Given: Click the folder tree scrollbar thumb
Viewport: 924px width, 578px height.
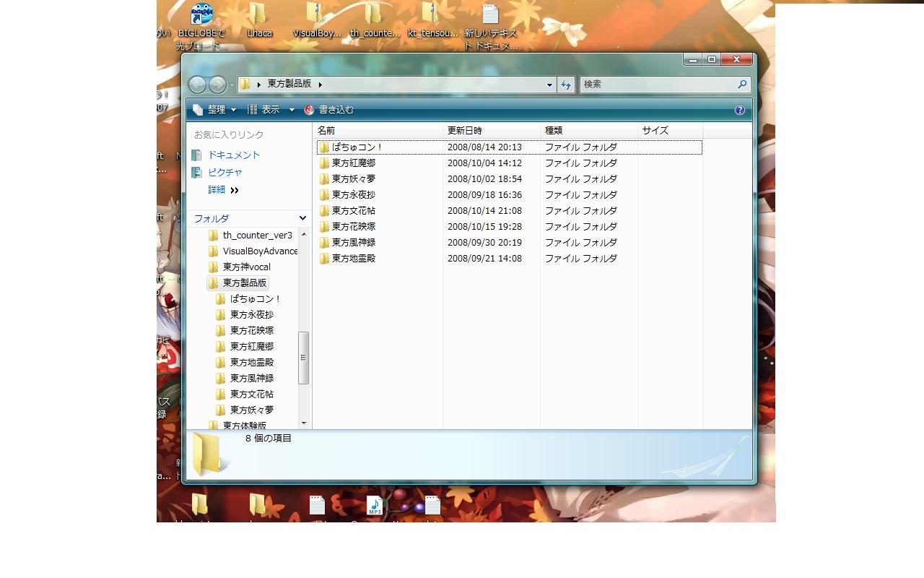Looking at the screenshot, I should click(x=304, y=358).
